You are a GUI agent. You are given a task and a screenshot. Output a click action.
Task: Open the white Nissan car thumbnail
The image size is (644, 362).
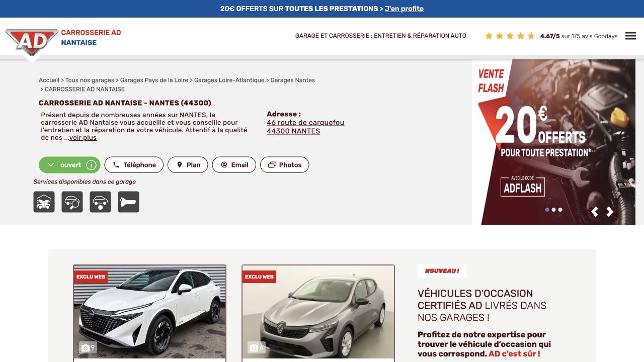149,312
